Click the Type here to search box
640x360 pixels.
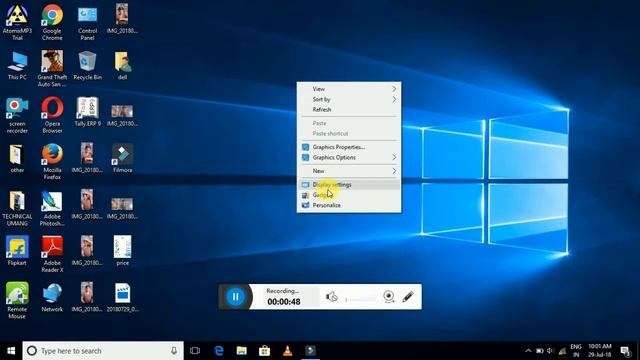tap(103, 351)
